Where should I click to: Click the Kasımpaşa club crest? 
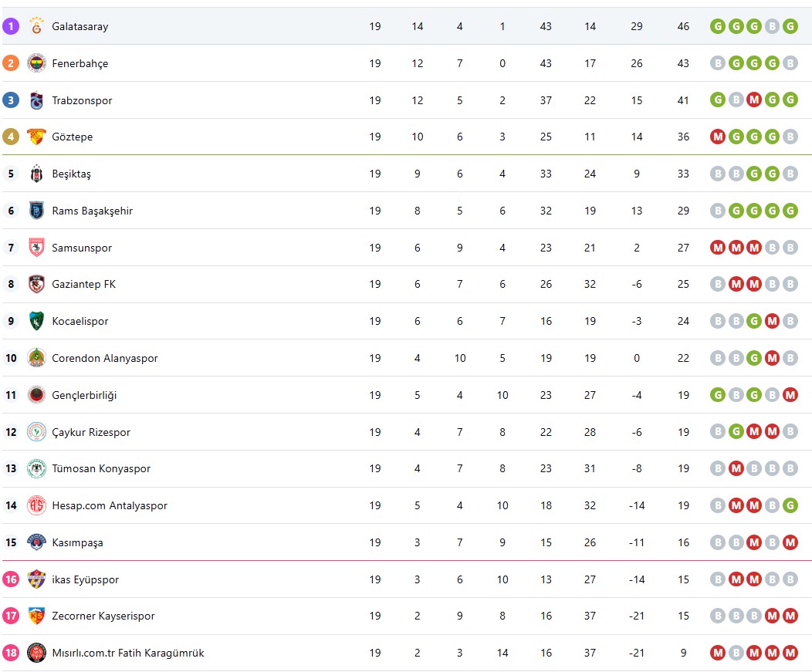36,542
